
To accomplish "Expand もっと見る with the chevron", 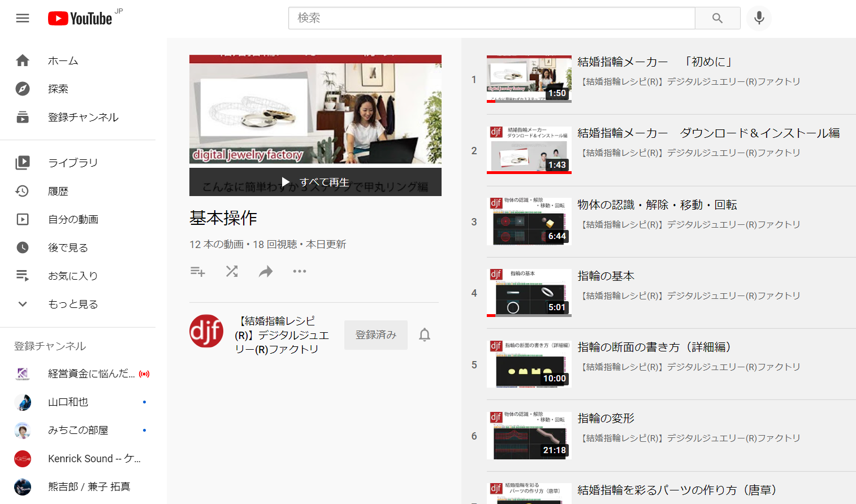I will [23, 304].
